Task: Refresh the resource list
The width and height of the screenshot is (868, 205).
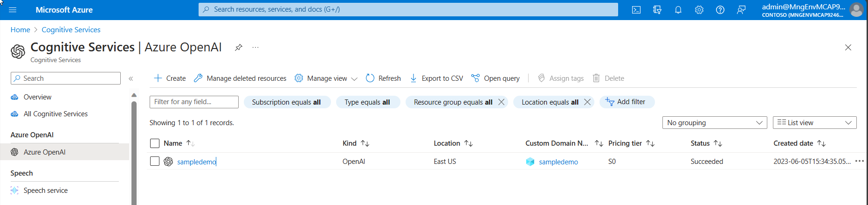Action: click(383, 78)
